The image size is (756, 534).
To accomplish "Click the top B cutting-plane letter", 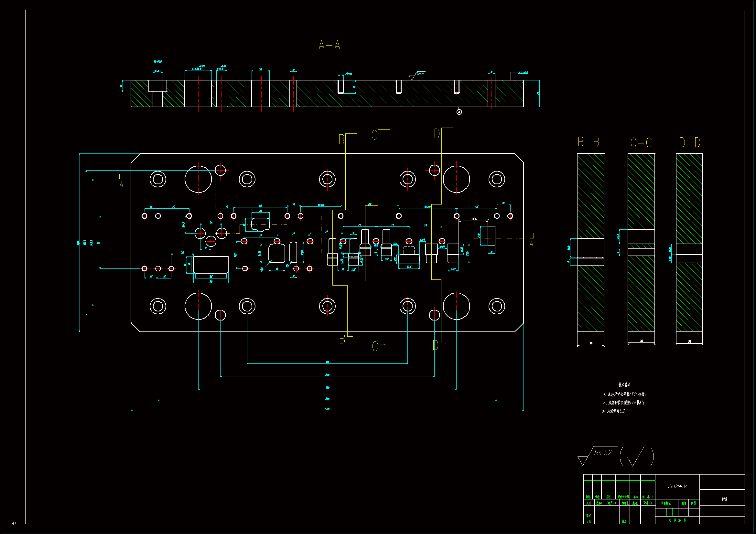I will point(341,140).
